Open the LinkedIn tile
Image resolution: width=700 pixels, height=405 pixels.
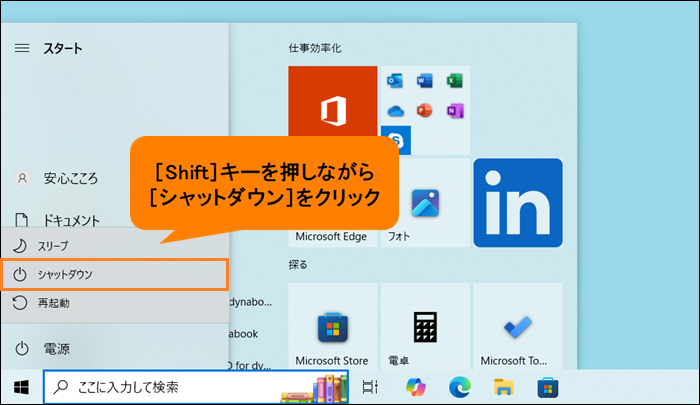(x=518, y=203)
